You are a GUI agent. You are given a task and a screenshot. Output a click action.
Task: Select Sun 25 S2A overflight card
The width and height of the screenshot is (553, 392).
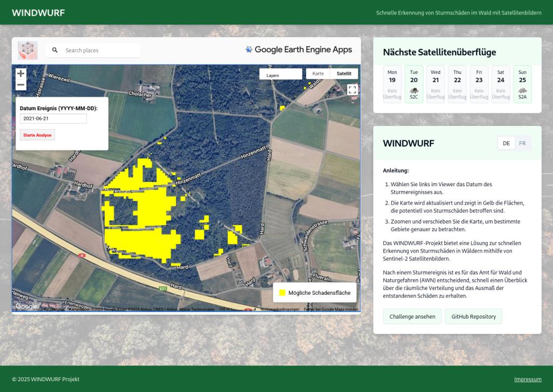tap(522, 84)
